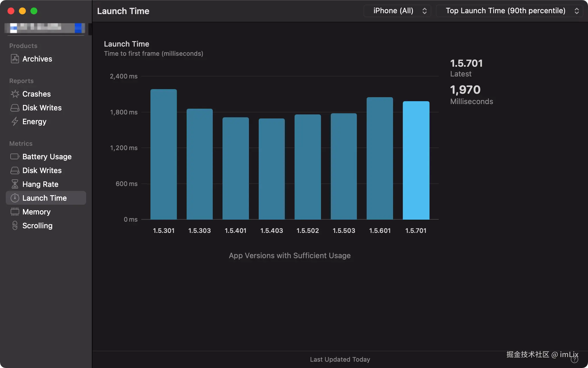Click the help question mark button

(x=574, y=360)
